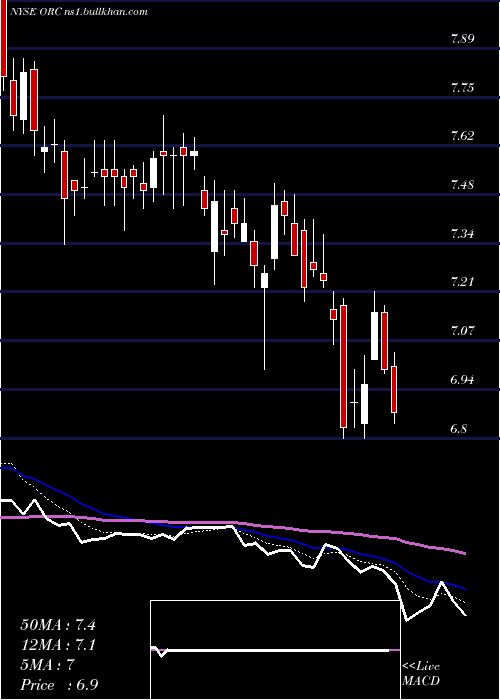Click inside the MACD indicator box

click(275, 650)
